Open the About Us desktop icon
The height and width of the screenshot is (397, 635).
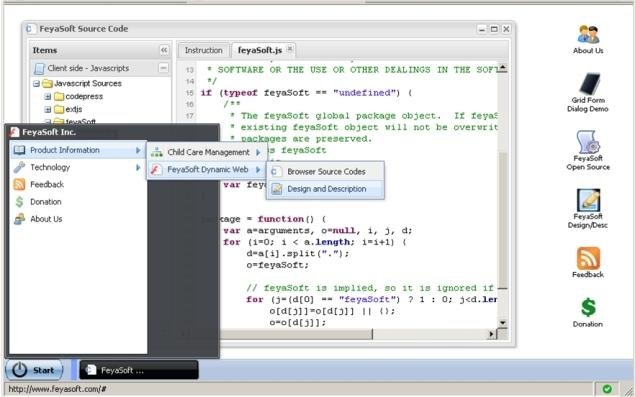588,39
